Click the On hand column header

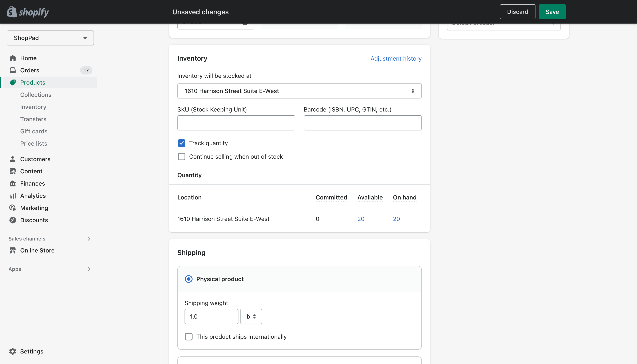coord(405,198)
